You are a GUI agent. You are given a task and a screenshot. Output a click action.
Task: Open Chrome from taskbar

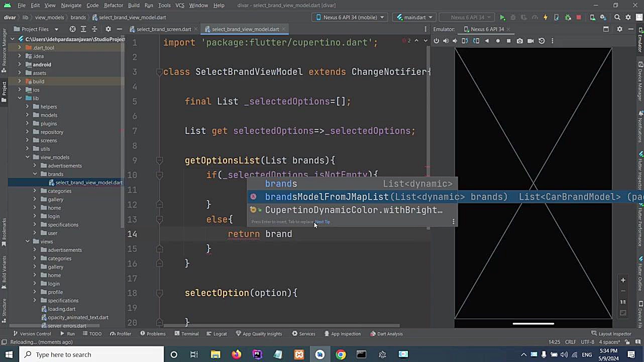coord(341,354)
